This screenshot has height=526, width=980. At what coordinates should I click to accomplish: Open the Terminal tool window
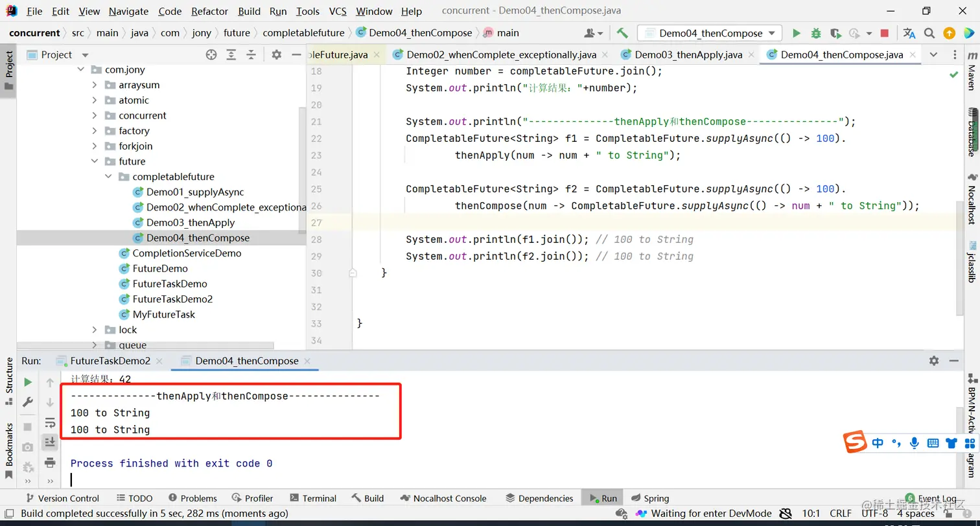click(312, 498)
